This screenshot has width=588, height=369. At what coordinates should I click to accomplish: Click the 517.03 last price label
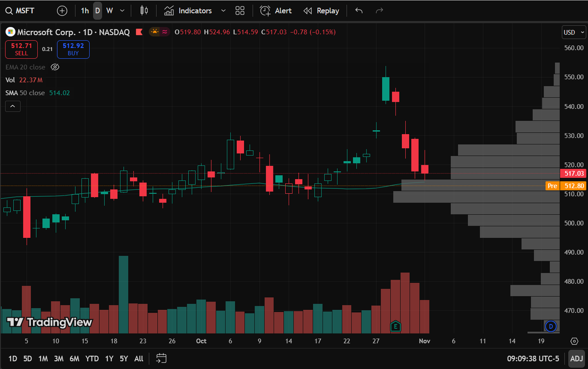click(x=573, y=173)
